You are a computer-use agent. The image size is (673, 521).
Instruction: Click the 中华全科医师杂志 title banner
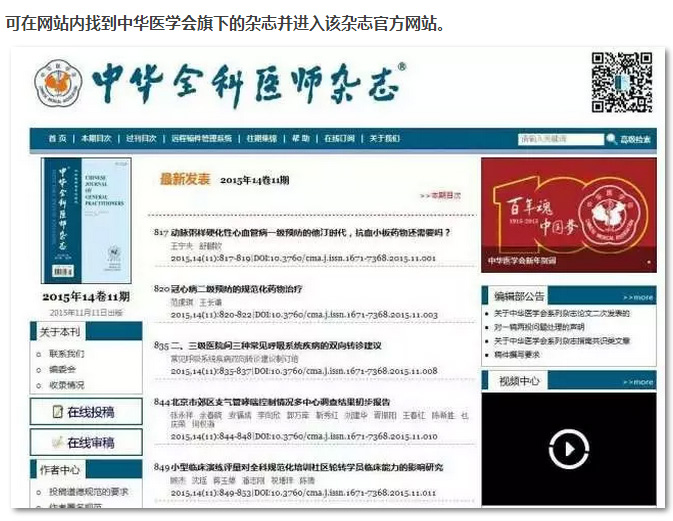(248, 85)
